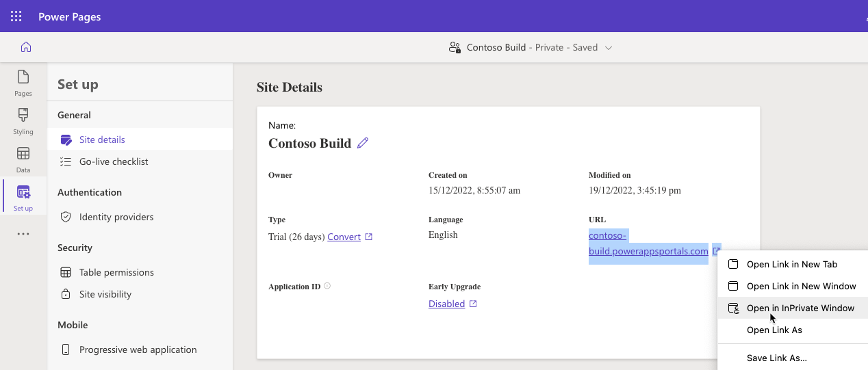Choose Save Link As...

793,358
